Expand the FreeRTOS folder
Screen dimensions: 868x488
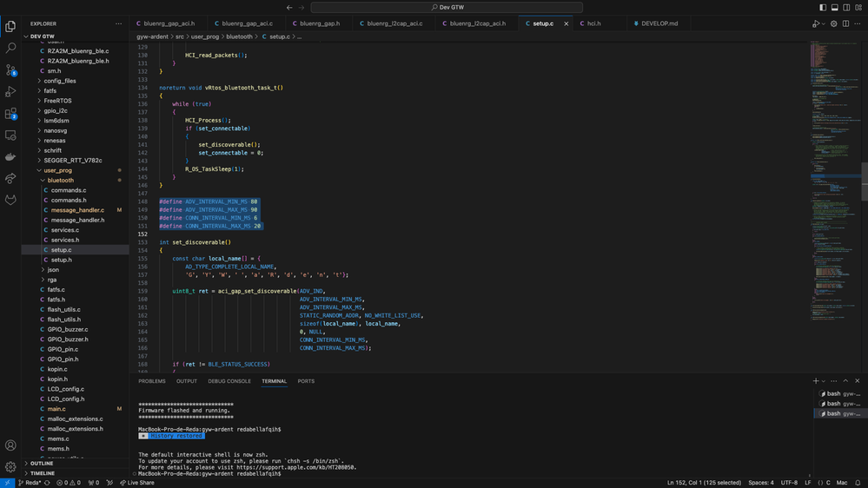59,101
